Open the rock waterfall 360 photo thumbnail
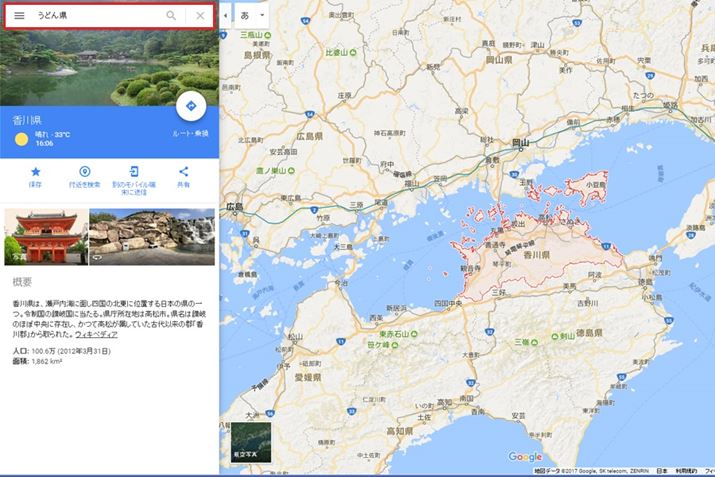The height and width of the screenshot is (477, 715). (151, 236)
